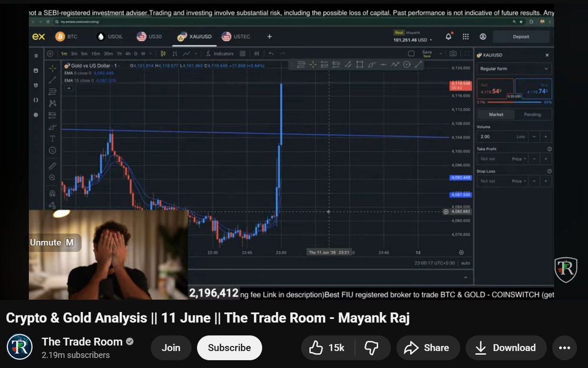
Task: Select the text annotation tool
Action: (x=52, y=139)
